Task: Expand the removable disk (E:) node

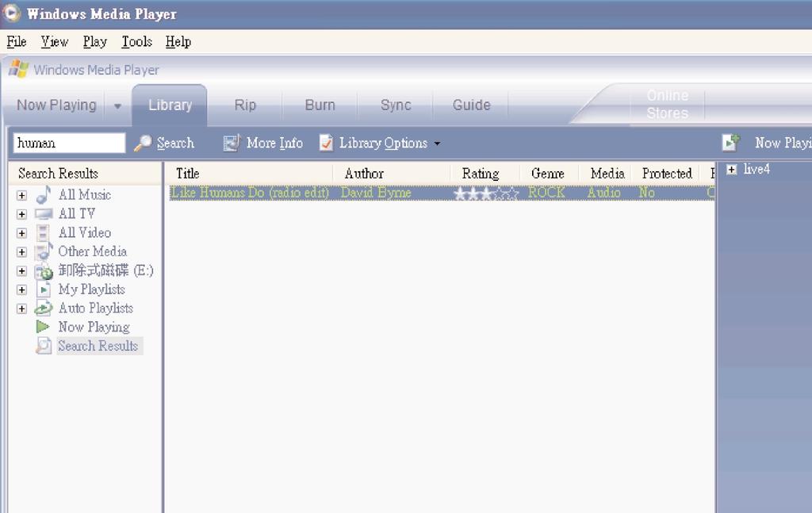Action: pos(21,270)
